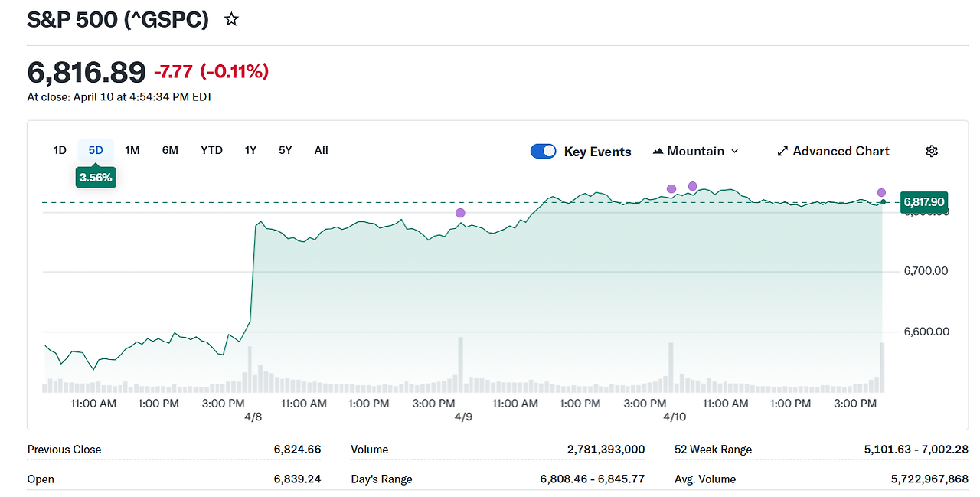Click the -7.77 price change value
The width and height of the screenshot is (980, 497).
pyautogui.click(x=173, y=72)
